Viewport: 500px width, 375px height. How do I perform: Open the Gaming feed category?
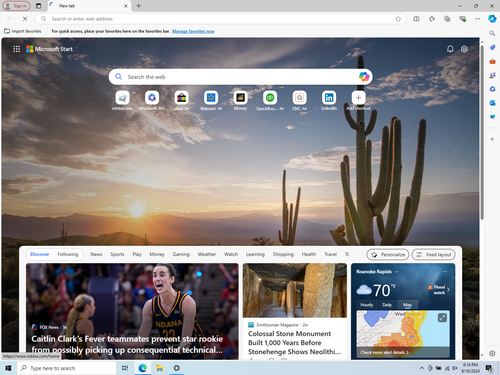pyautogui.click(x=181, y=254)
